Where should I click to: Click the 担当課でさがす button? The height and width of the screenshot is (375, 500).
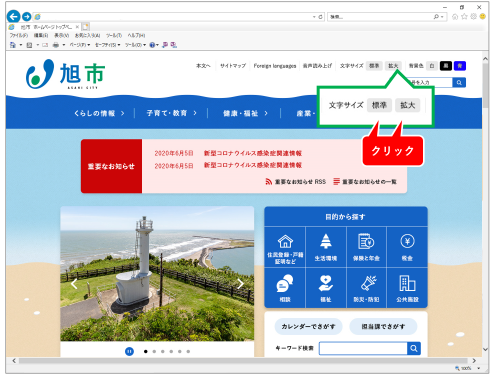click(x=383, y=326)
